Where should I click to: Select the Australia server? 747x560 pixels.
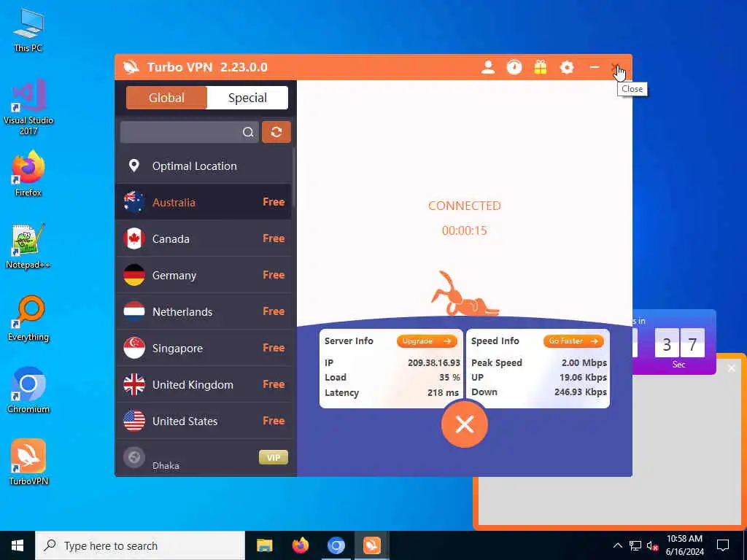tap(204, 202)
